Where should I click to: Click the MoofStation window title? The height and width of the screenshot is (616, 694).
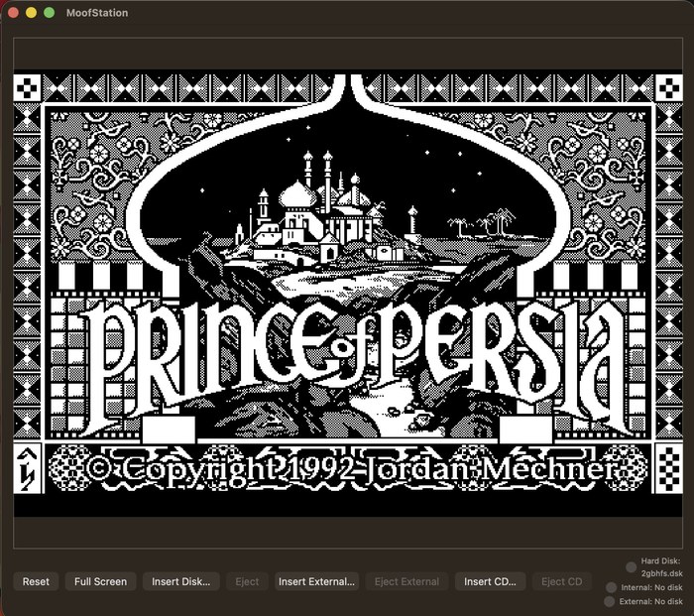97,13
